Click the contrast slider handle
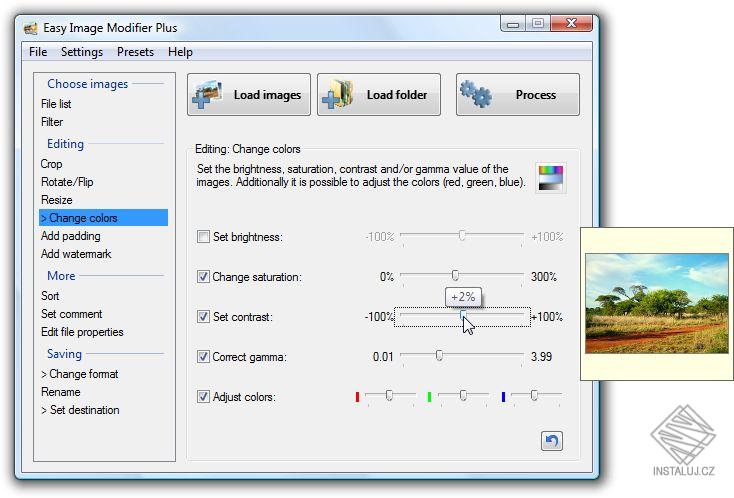This screenshot has height=498, width=734. [463, 315]
